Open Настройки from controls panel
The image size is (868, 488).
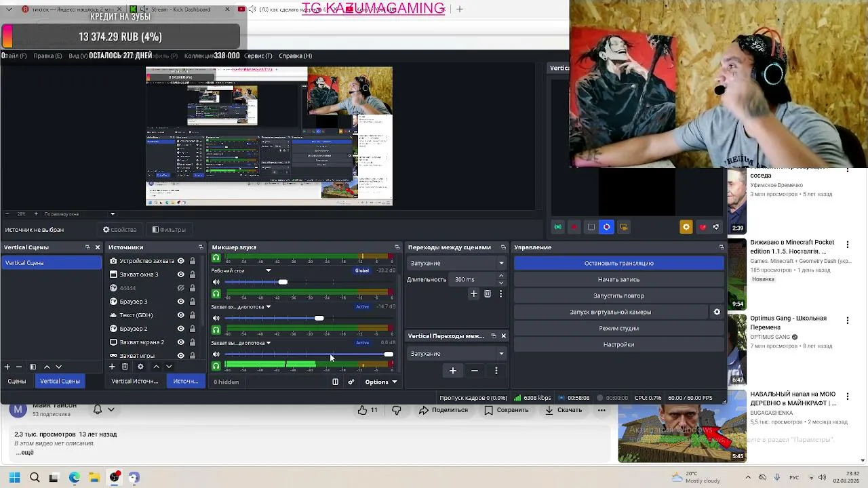619,344
